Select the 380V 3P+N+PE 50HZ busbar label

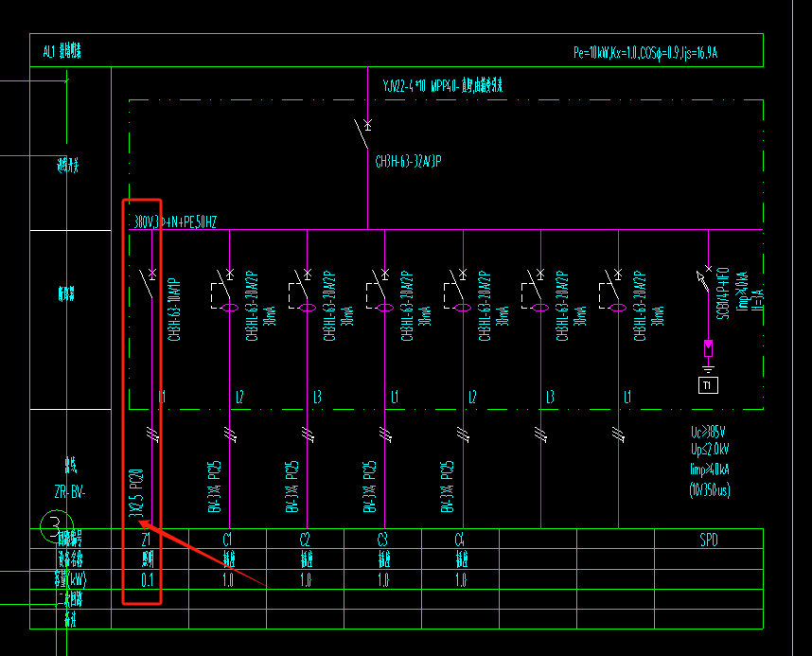[175, 222]
